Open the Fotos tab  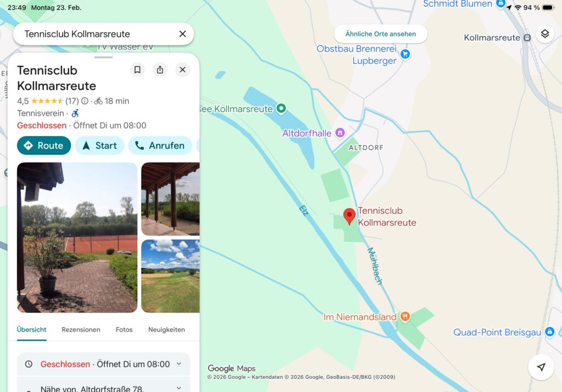(124, 329)
